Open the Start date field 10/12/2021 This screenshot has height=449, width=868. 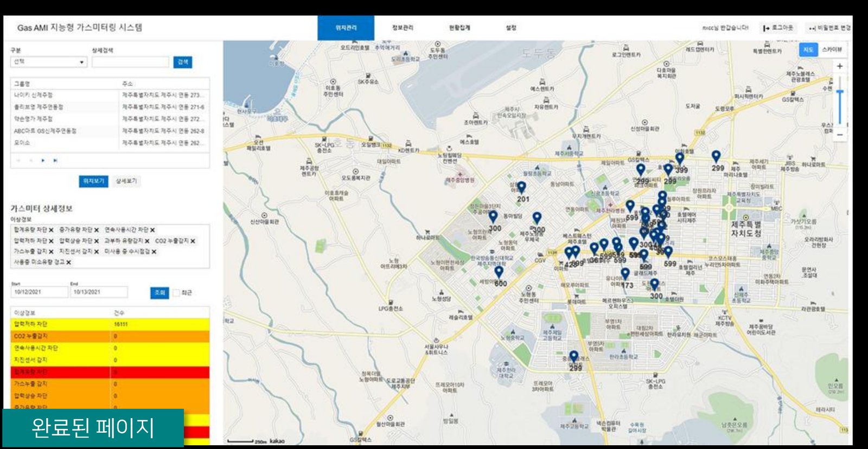pos(39,292)
